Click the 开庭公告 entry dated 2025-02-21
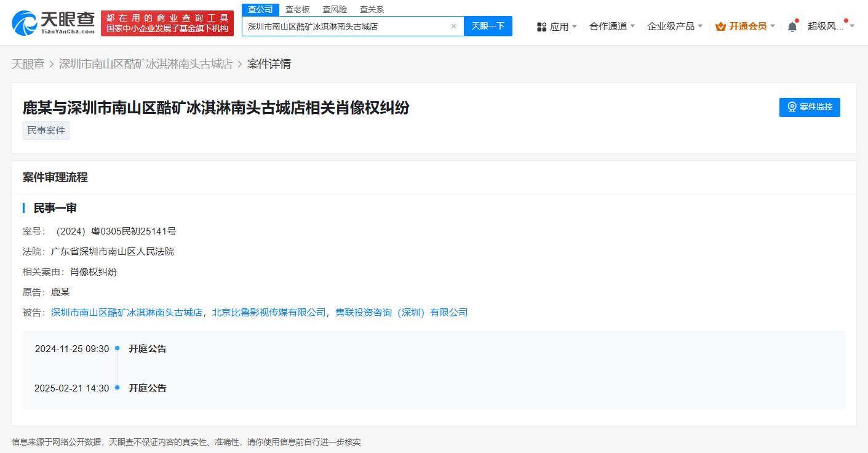 148,388
